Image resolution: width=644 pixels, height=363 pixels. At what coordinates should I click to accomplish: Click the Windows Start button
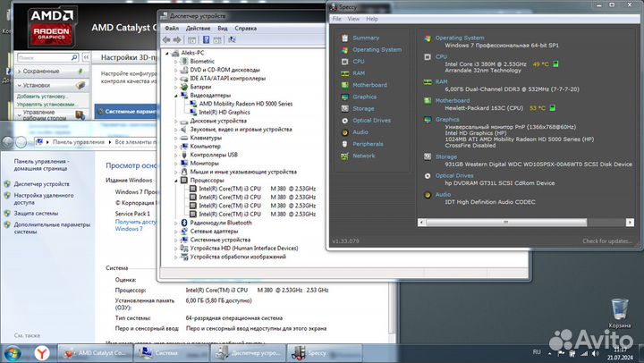[x=13, y=353]
